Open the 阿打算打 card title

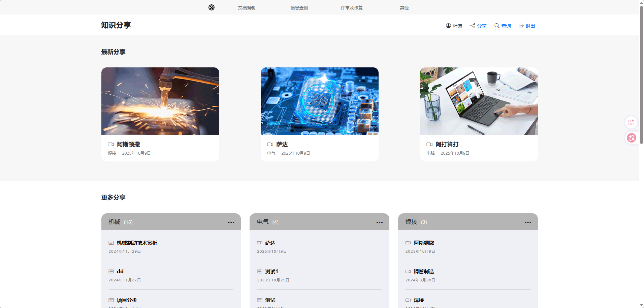[447, 144]
